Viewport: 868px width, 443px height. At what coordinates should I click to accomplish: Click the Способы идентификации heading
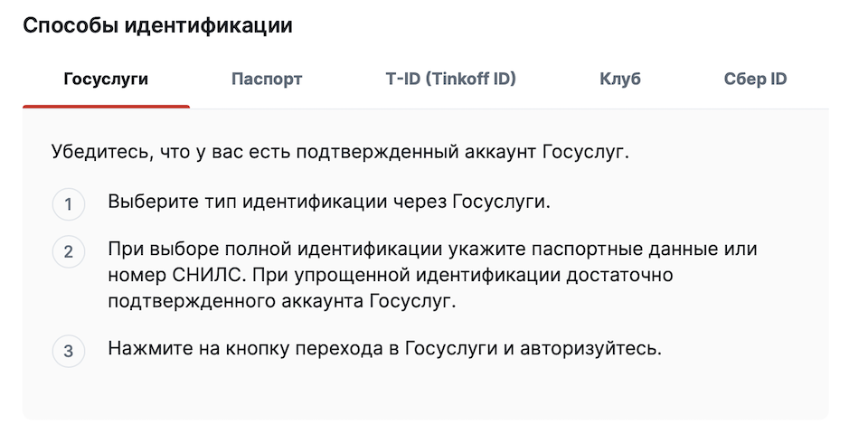point(157,26)
